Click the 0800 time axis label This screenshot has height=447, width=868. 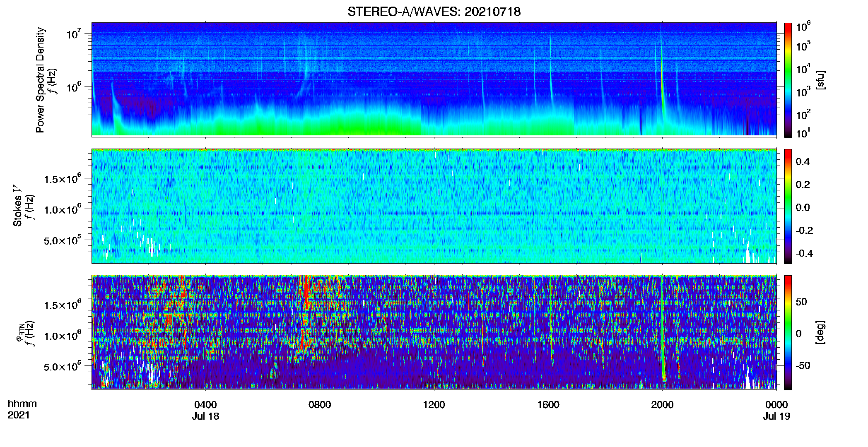click(320, 405)
